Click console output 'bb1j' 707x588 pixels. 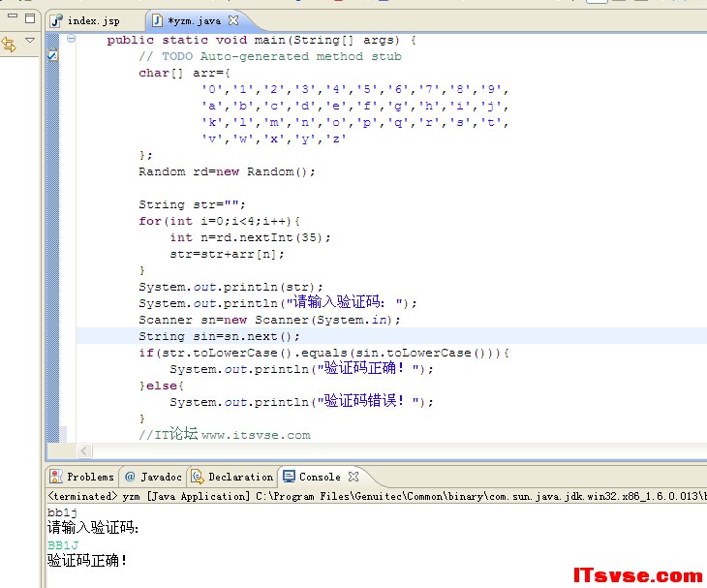point(63,512)
